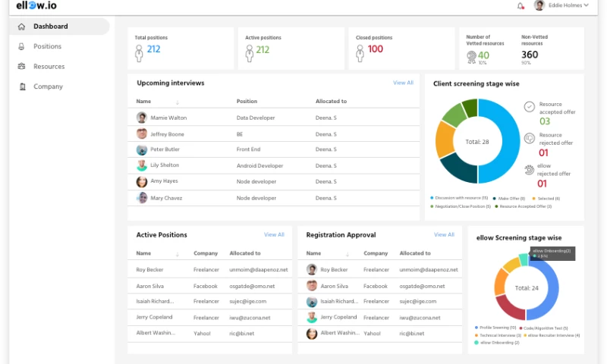Image resolution: width=607 pixels, height=364 pixels.
Task: Click the ellow rejected offer icon
Action: tap(530, 169)
